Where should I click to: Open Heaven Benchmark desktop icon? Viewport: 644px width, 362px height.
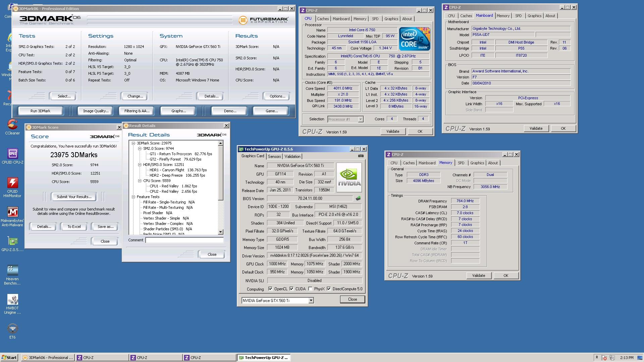point(12,275)
